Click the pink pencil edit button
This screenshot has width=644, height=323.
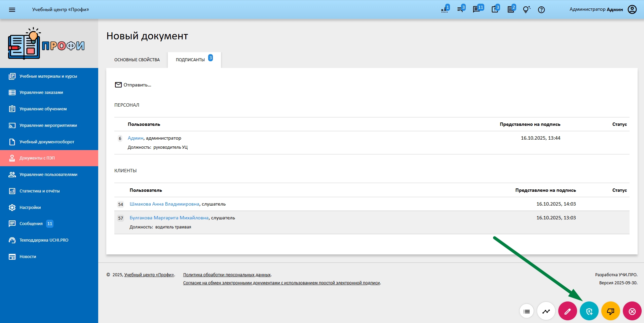(x=567, y=311)
